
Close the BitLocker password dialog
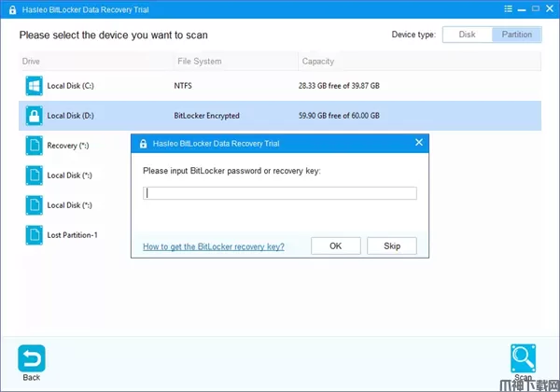click(x=419, y=143)
